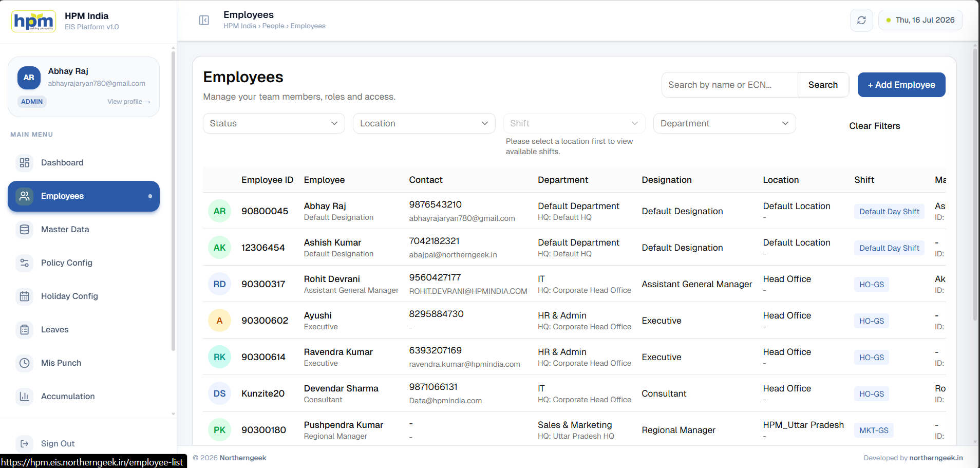Click the Mis Punch clock icon
Screen dimensions: 980x468
click(x=25, y=363)
